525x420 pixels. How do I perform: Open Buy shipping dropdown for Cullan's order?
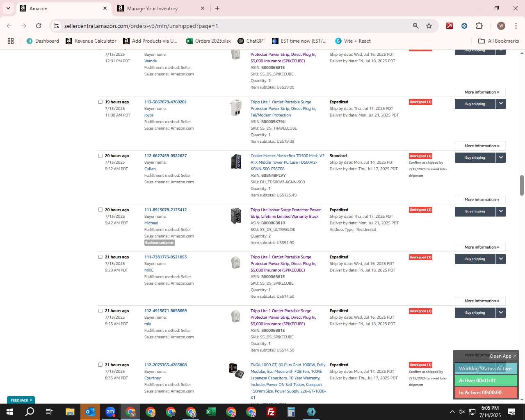[501, 157]
